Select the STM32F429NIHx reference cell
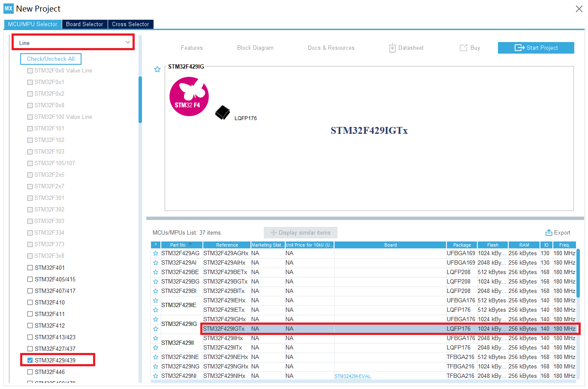Screen dimensions: 588x389 click(x=226, y=376)
